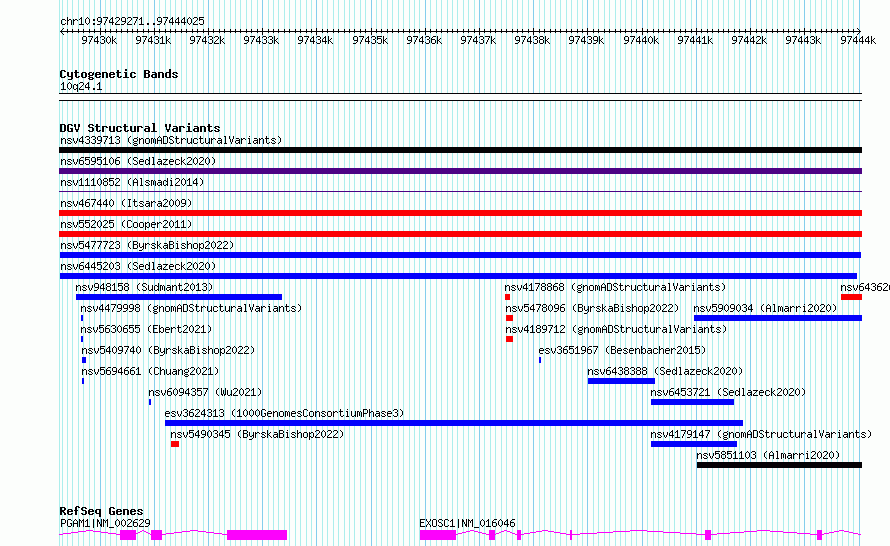Select the blue nsv948158 Sudmant2013 bar
890x546 pixels.
tap(179, 297)
